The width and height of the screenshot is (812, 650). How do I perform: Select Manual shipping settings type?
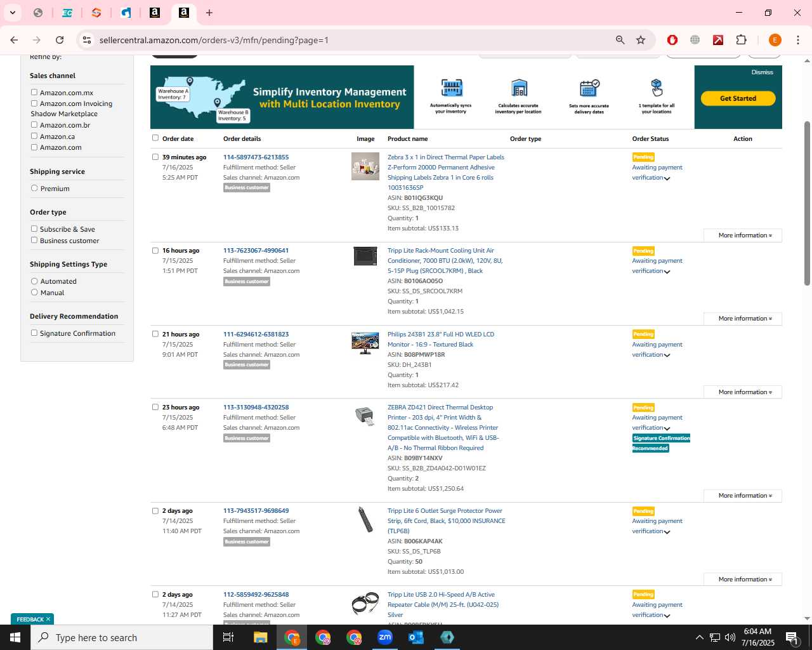pos(34,292)
